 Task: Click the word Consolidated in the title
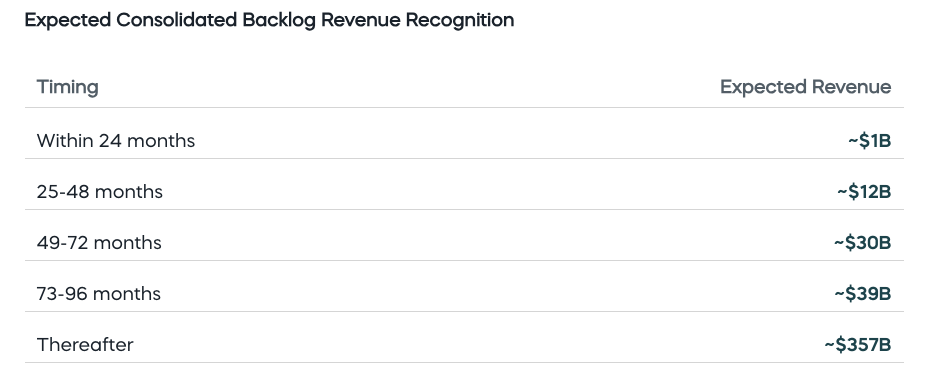pos(177,21)
